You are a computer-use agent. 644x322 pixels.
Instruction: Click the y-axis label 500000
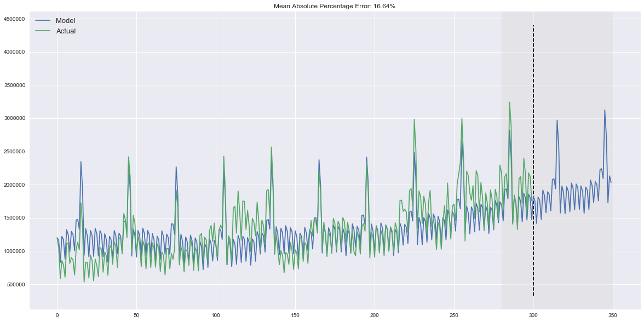coord(14,285)
